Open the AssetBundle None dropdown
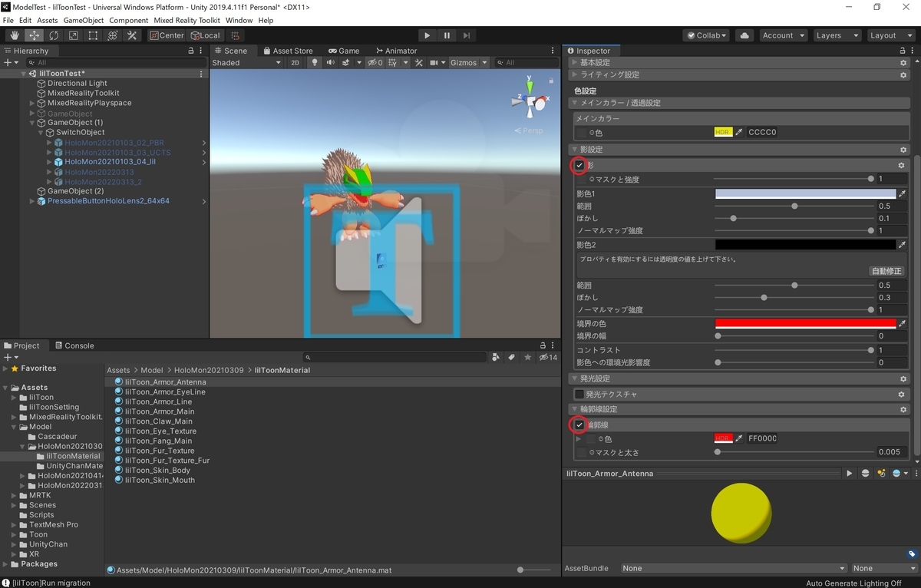This screenshot has width=921, height=588. [x=733, y=568]
